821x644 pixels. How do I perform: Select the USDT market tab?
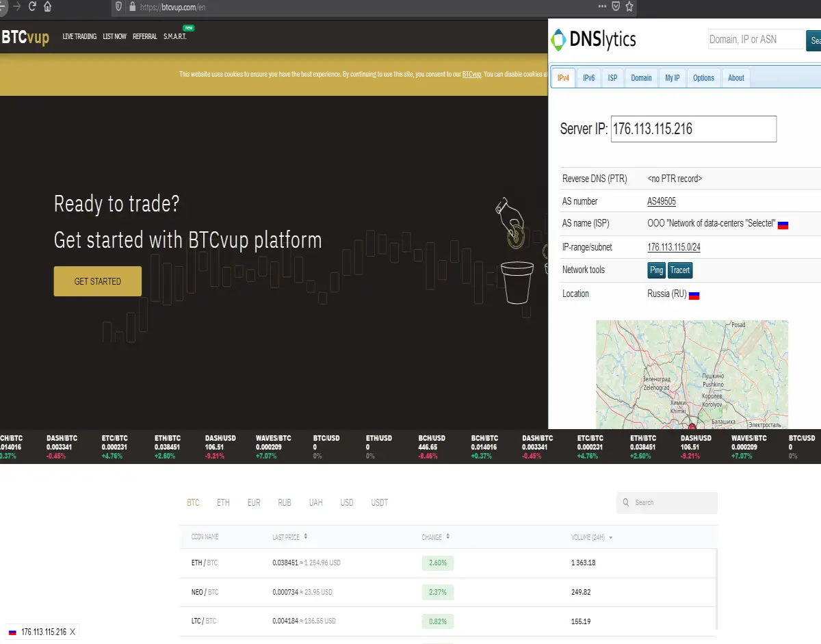pyautogui.click(x=379, y=502)
